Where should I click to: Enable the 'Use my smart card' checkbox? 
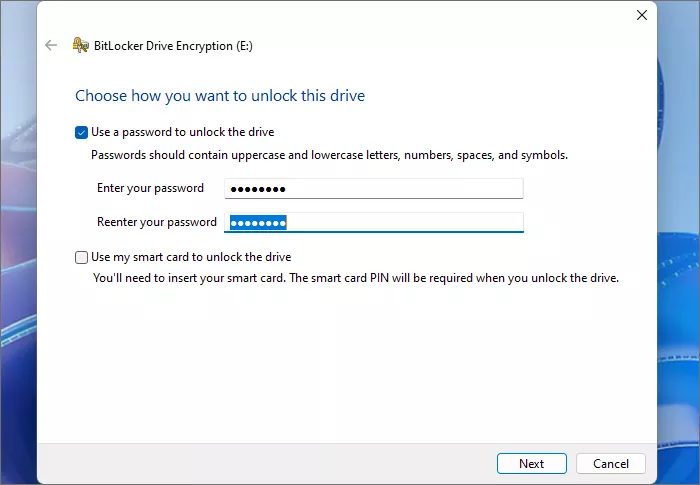click(82, 257)
